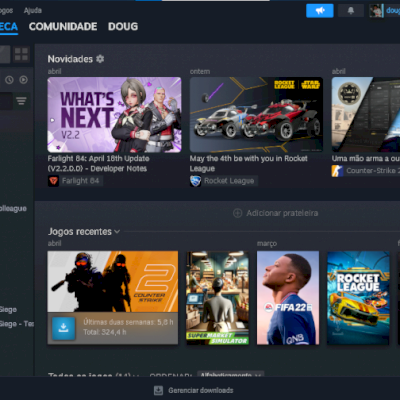The width and height of the screenshot is (400, 400).
Task: Click the recent clock filter icon
Action: pos(9,80)
